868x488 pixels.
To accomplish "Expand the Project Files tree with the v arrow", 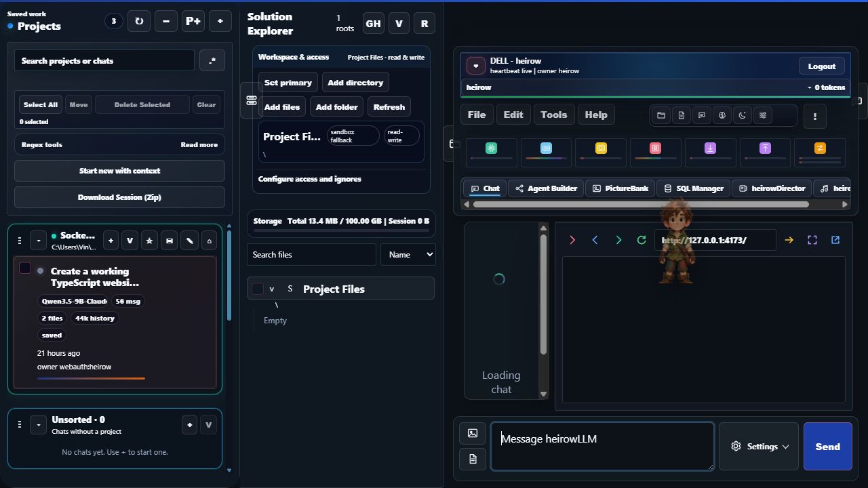I will point(272,289).
